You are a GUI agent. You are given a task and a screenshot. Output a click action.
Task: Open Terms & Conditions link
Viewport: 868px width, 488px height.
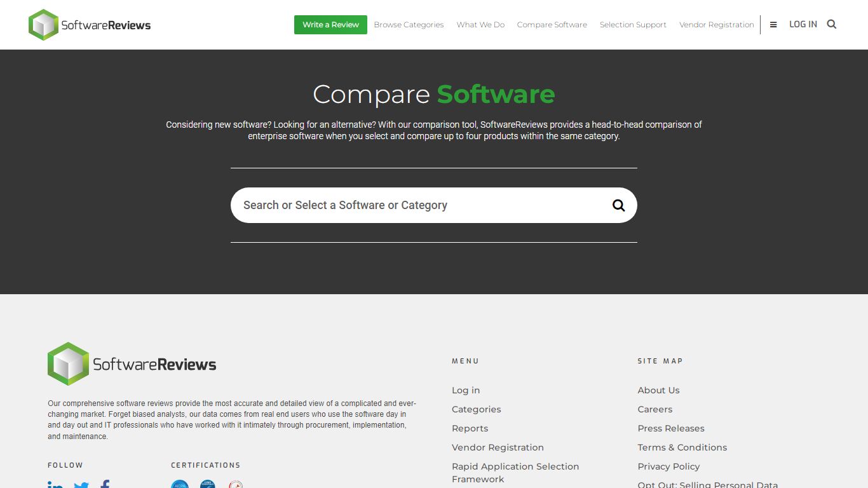682,447
